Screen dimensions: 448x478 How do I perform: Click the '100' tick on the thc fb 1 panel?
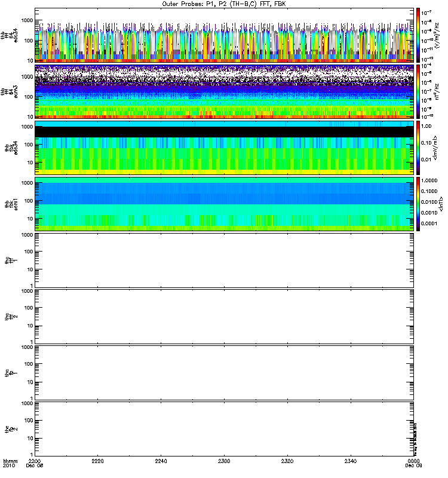point(29,364)
